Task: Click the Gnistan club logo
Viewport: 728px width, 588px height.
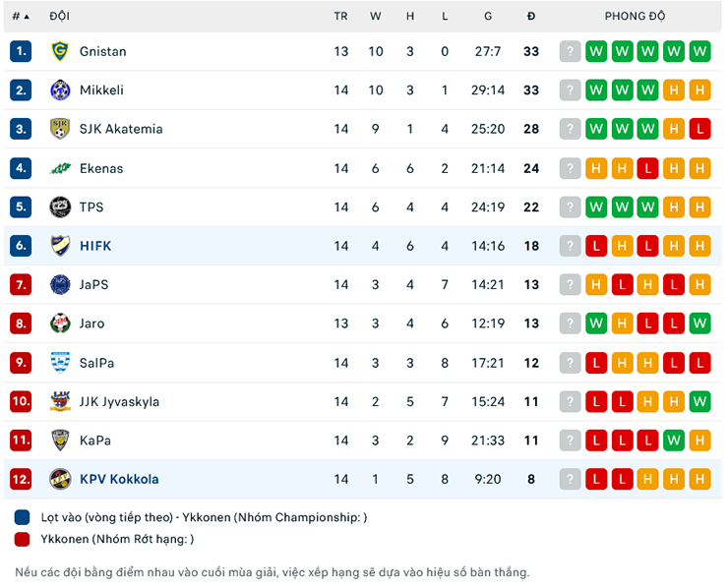Action: coord(60,51)
